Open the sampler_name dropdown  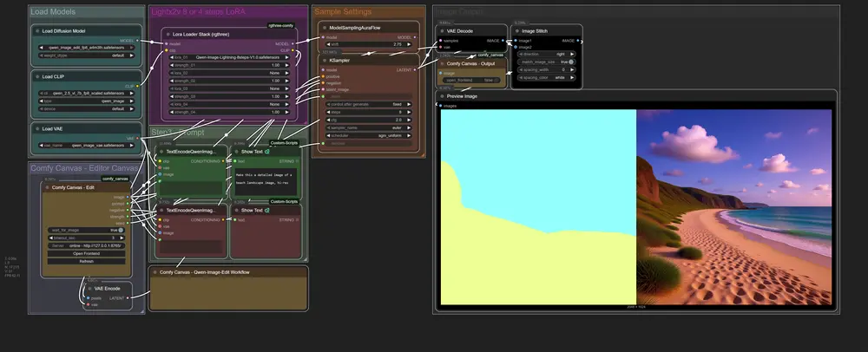tap(369, 127)
